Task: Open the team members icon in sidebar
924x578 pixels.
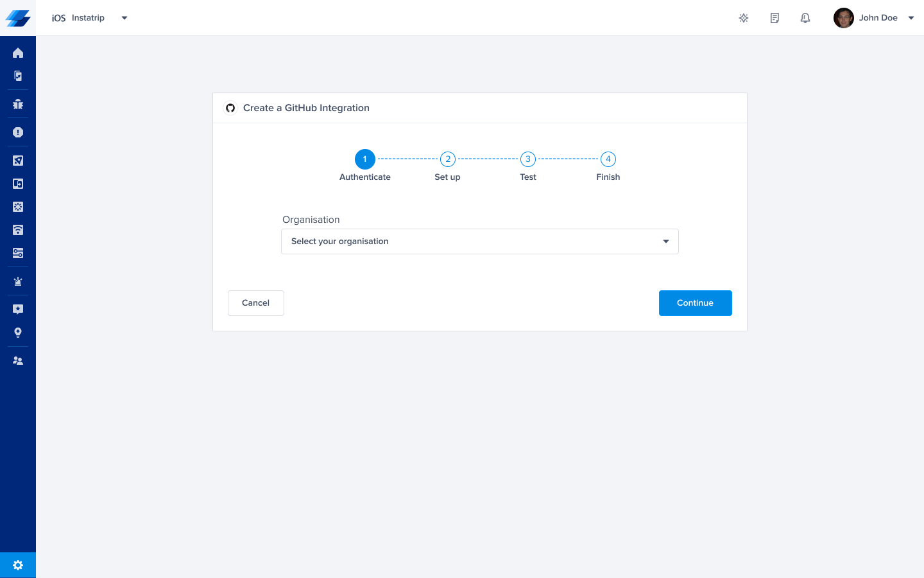Action: click(x=18, y=361)
